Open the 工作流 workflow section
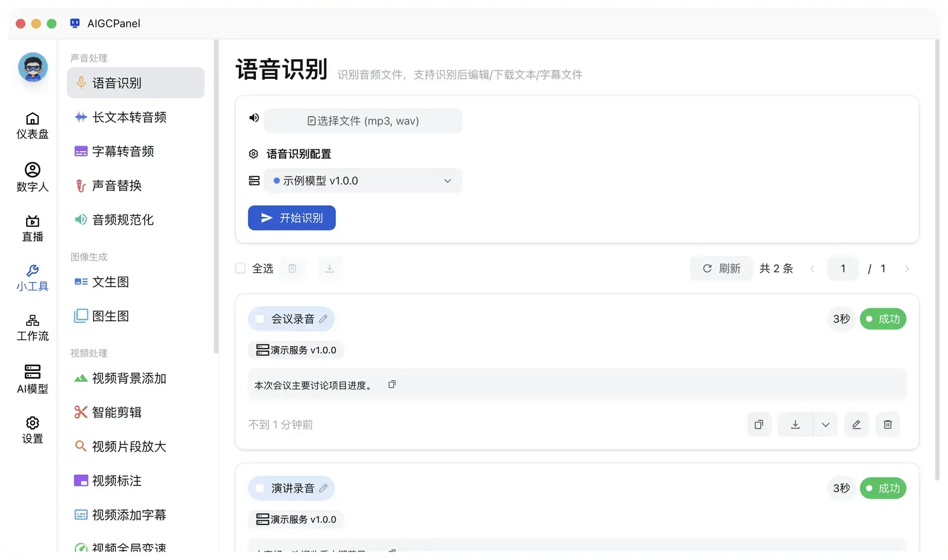The image size is (948, 560). point(33,328)
